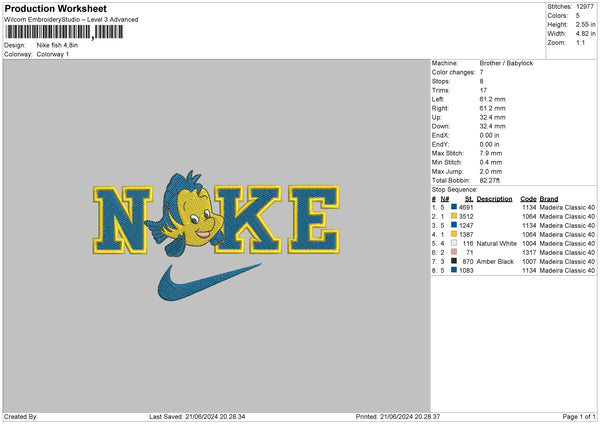Click the pink swatch in stop row 6
This screenshot has height=424, width=600.
coord(454,252)
